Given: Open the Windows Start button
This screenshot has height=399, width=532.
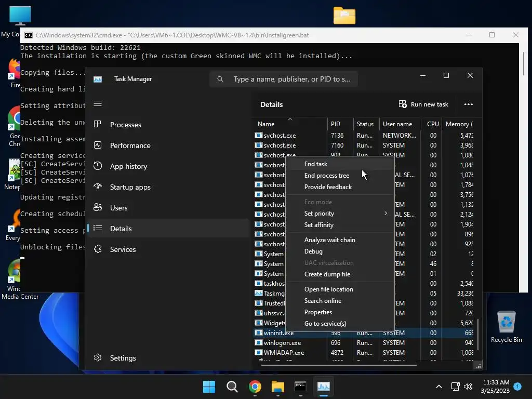Looking at the screenshot, I should pyautogui.click(x=209, y=387).
